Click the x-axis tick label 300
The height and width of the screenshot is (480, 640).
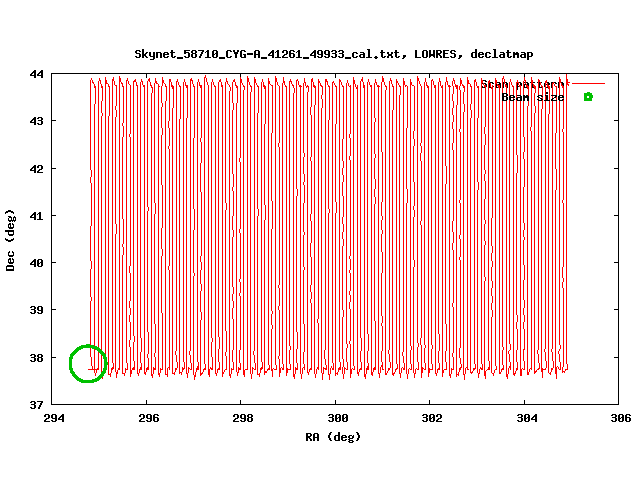[x=338, y=418]
